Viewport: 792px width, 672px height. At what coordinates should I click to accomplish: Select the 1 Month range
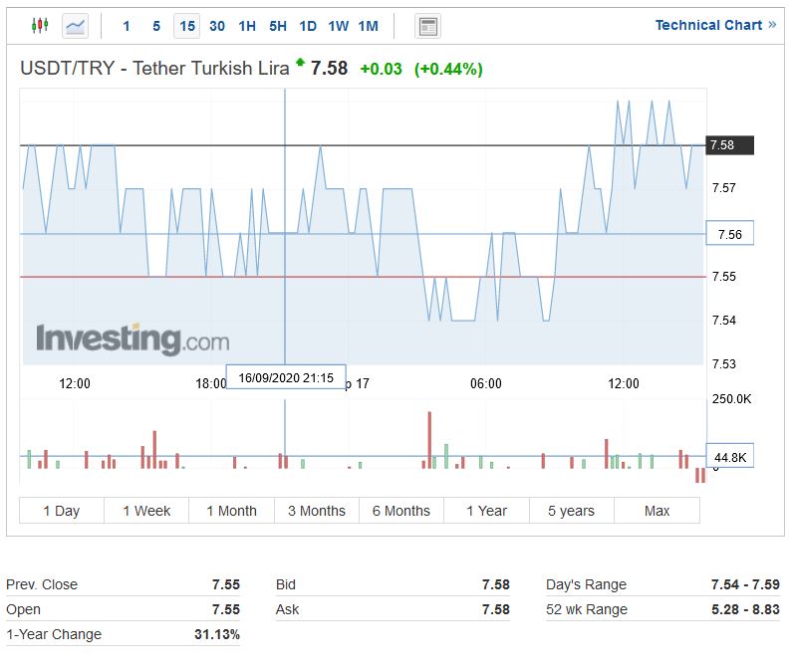pos(232,511)
